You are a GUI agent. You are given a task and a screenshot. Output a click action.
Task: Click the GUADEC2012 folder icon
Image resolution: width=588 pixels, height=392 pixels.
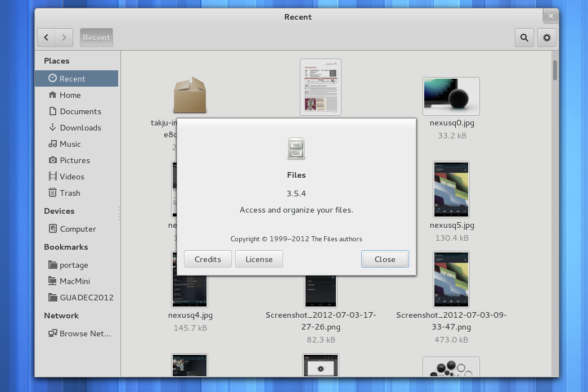click(52, 297)
